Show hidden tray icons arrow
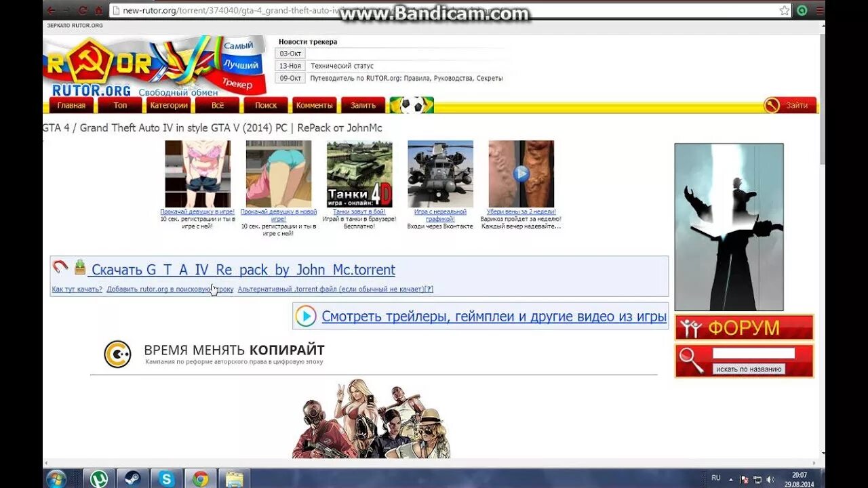The height and width of the screenshot is (488, 868). (732, 479)
